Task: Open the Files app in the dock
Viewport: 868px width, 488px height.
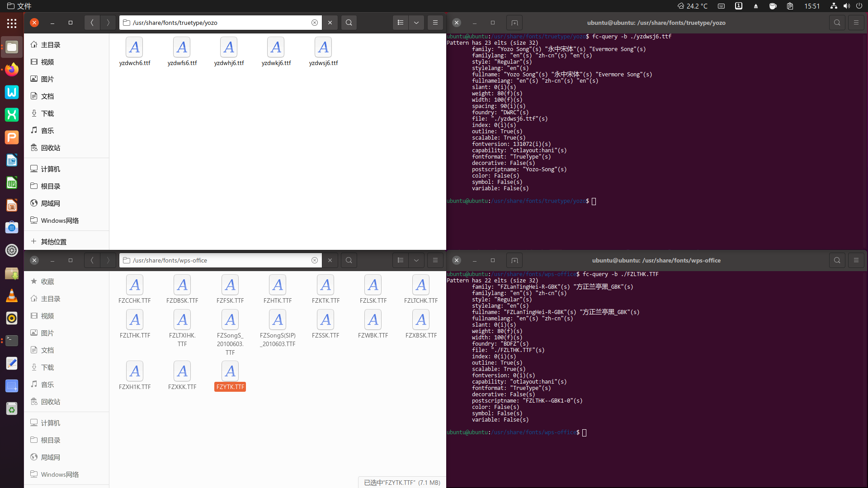Action: click(x=12, y=47)
